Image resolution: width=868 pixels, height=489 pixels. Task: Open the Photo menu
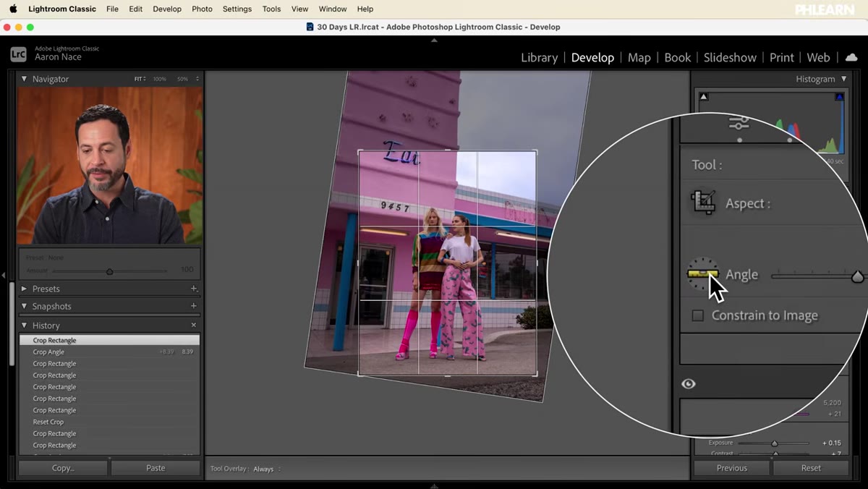pyautogui.click(x=202, y=9)
